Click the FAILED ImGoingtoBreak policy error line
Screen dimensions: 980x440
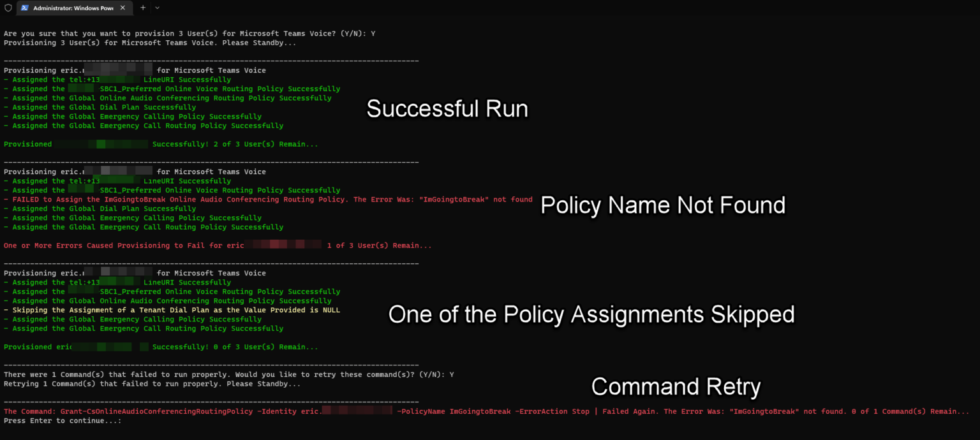click(268, 199)
